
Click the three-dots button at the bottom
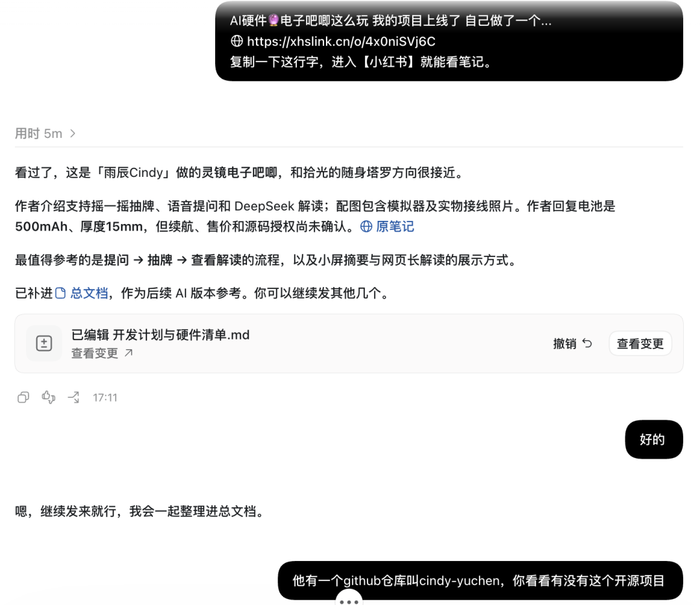(349, 600)
